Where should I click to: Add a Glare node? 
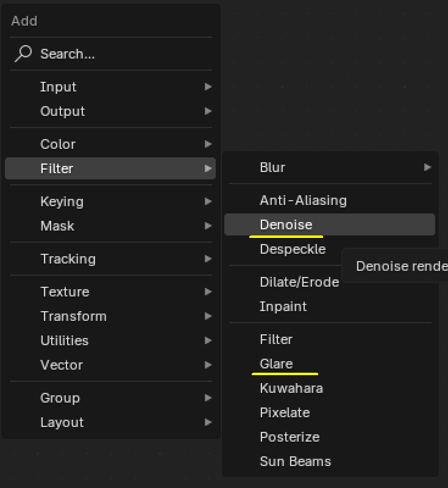click(x=276, y=364)
